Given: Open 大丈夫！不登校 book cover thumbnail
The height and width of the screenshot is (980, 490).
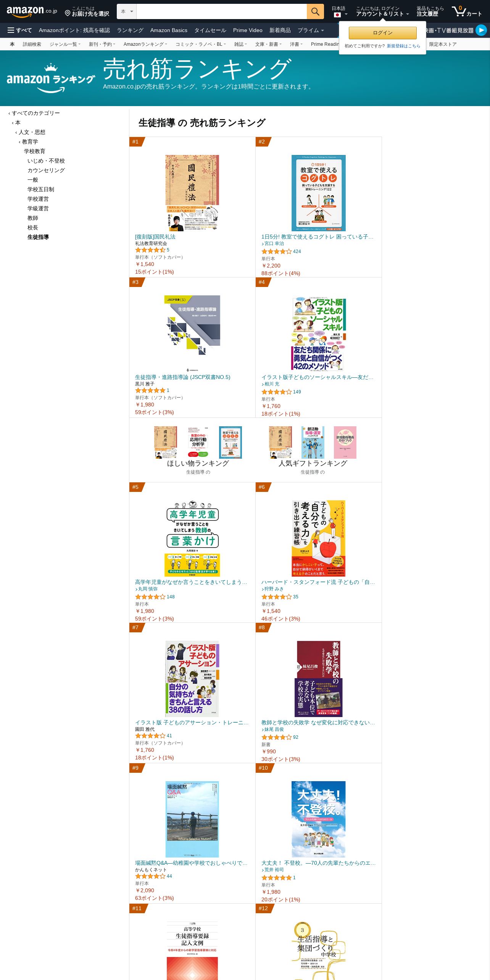Looking at the screenshot, I should coord(319,819).
